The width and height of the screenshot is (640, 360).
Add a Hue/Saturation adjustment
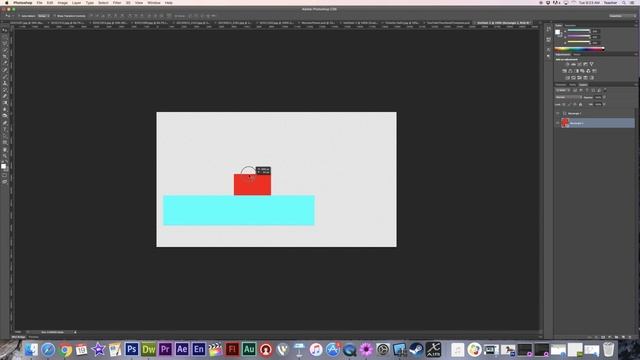pos(564,71)
